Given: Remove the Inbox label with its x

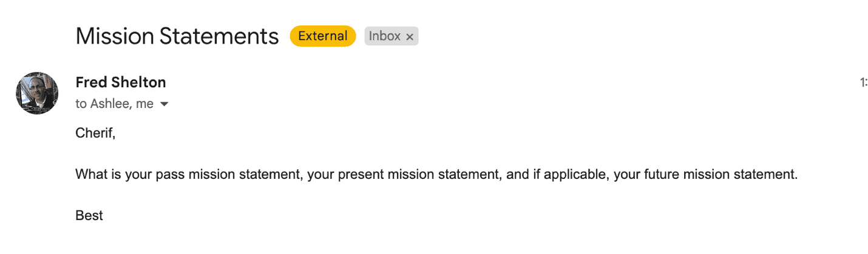Looking at the screenshot, I should [x=410, y=37].
